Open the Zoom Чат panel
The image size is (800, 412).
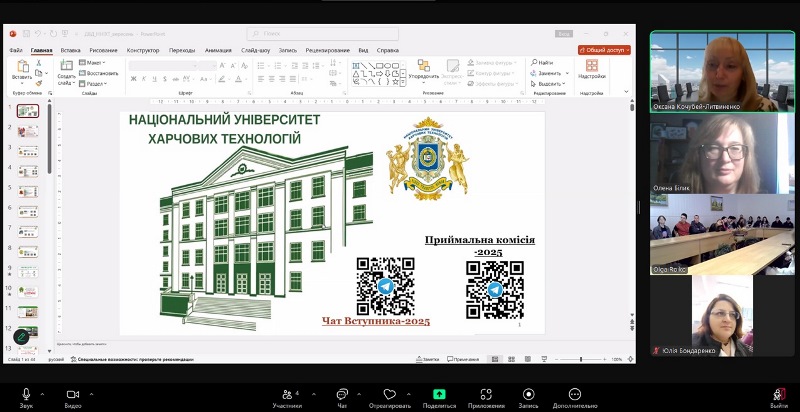(x=342, y=395)
